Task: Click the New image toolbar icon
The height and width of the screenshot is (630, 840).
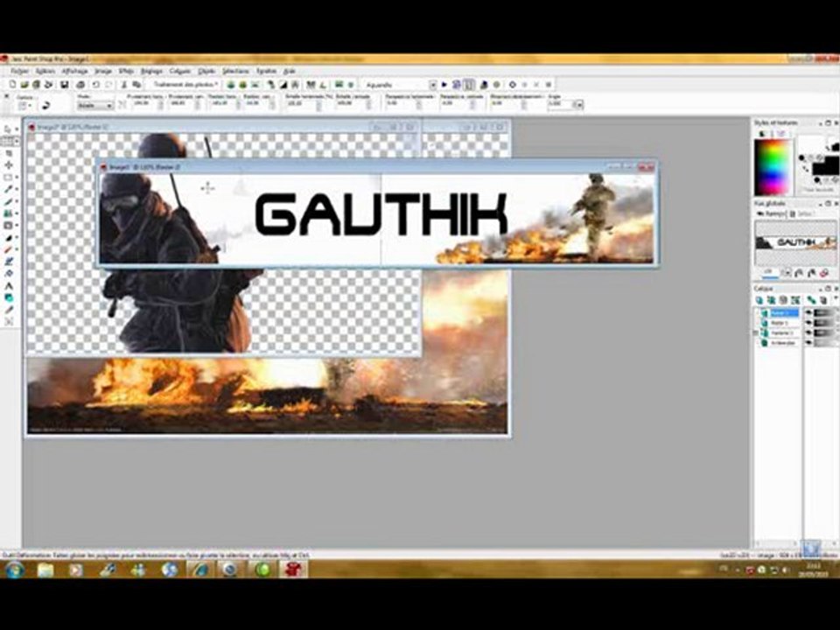Action: point(12,85)
